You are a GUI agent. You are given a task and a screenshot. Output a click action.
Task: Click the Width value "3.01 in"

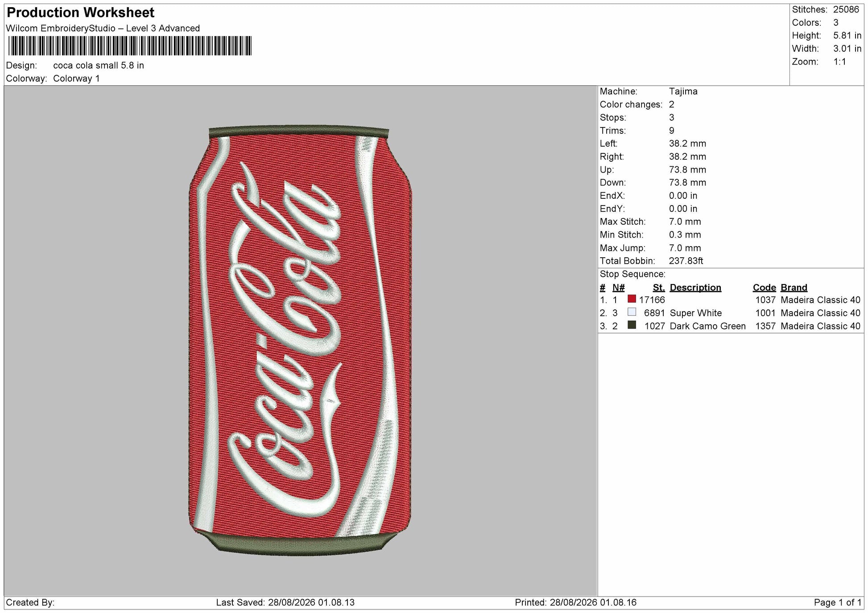pos(847,49)
